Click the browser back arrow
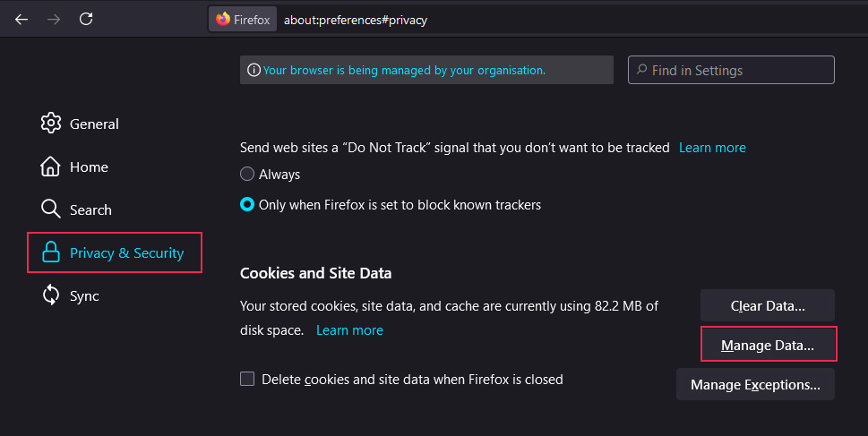868x436 pixels. point(21,19)
